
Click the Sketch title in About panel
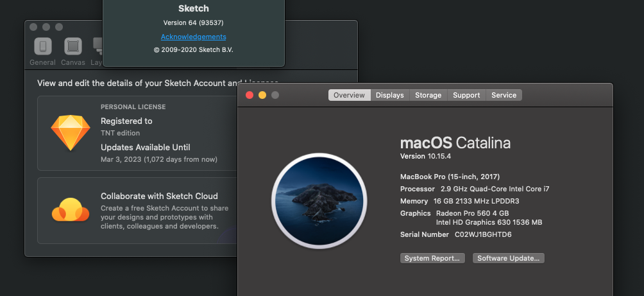[194, 8]
